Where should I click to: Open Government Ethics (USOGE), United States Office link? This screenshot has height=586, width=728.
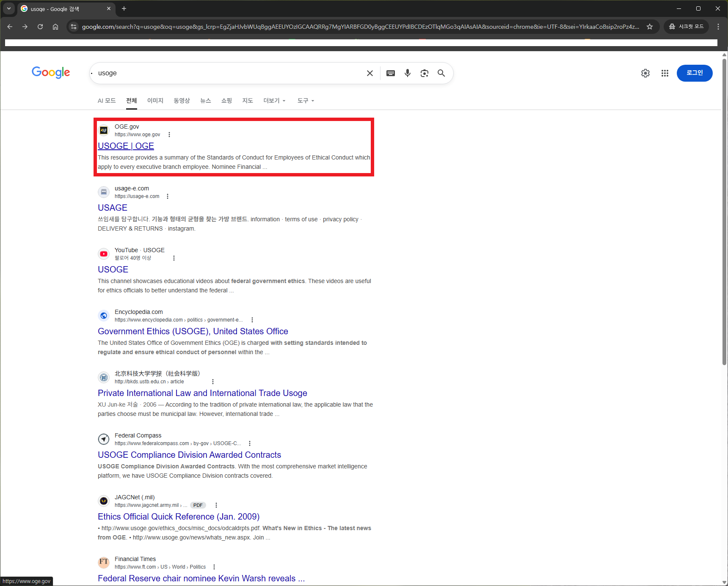[193, 331]
